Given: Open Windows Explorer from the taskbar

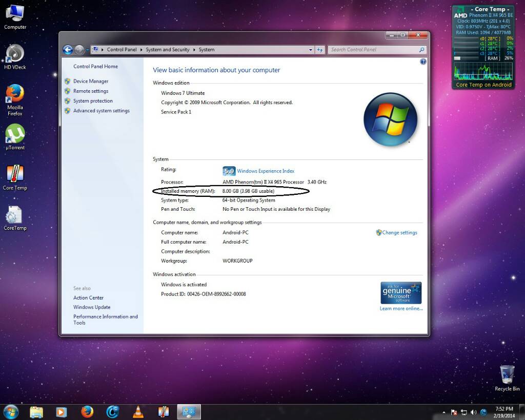Looking at the screenshot, I should tap(36, 412).
